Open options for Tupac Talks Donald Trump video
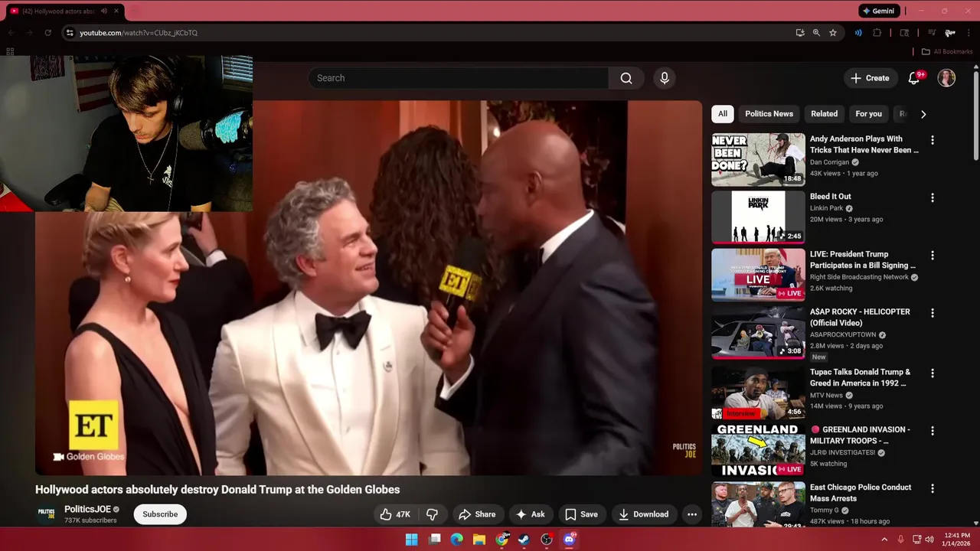 pyautogui.click(x=932, y=373)
